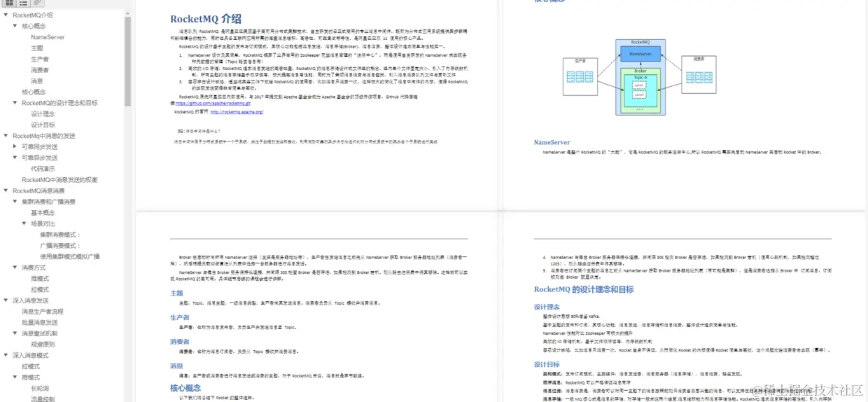
Task: Click the NameServer heading in document page
Action: point(552,142)
